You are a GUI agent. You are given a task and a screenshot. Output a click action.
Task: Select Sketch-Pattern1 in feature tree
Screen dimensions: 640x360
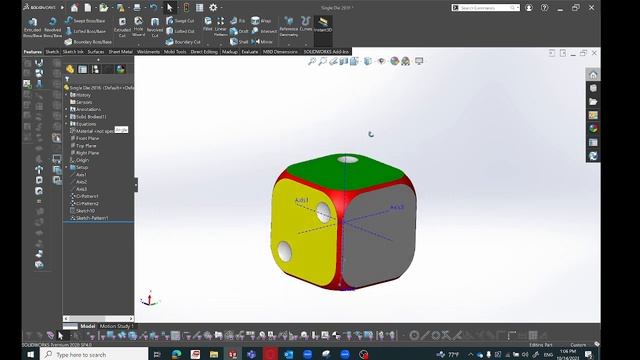click(x=89, y=218)
